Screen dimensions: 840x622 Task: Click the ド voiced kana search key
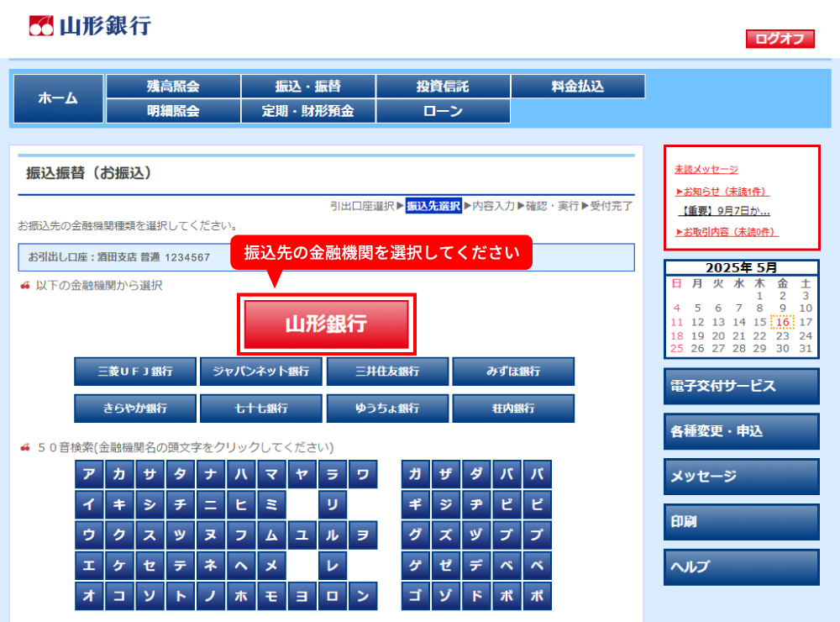[476, 596]
